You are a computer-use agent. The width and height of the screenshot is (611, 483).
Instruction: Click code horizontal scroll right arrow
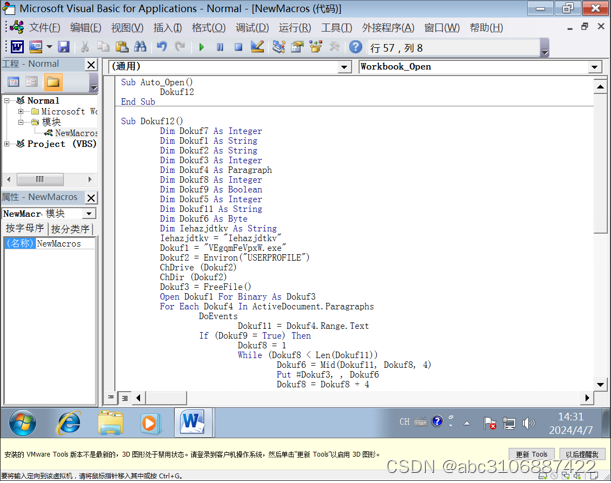tap(587, 398)
